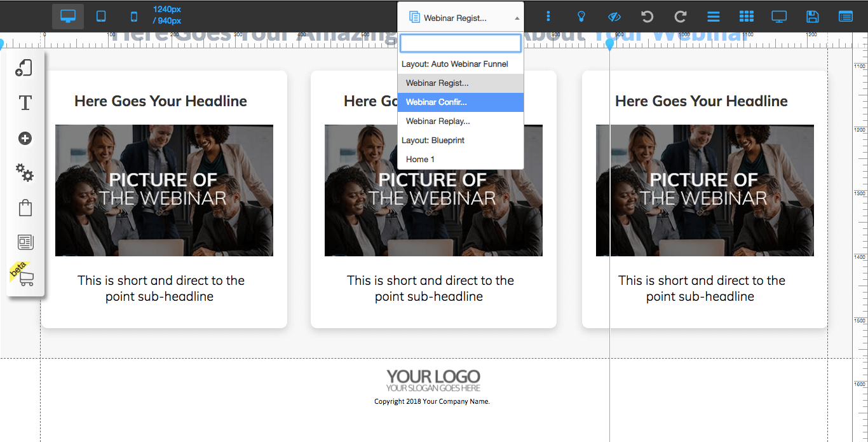Click the blue ruler guide marker

coord(610,45)
